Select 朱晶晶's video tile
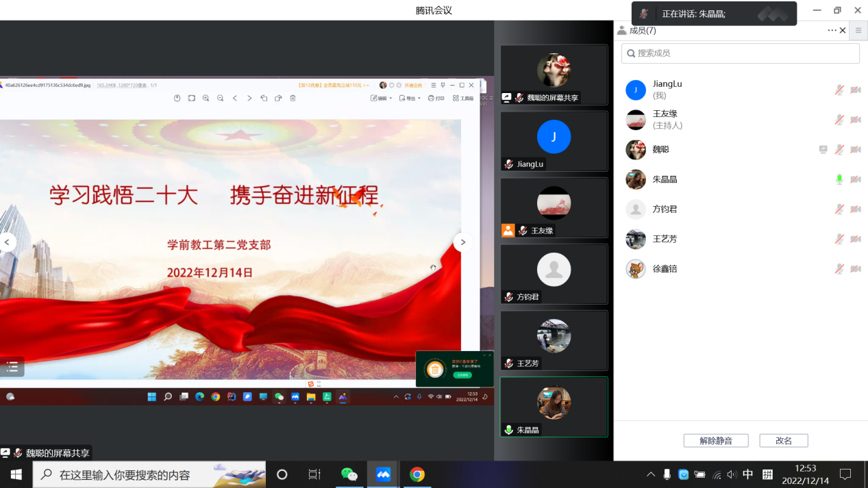This screenshot has height=488, width=868. coord(554,407)
